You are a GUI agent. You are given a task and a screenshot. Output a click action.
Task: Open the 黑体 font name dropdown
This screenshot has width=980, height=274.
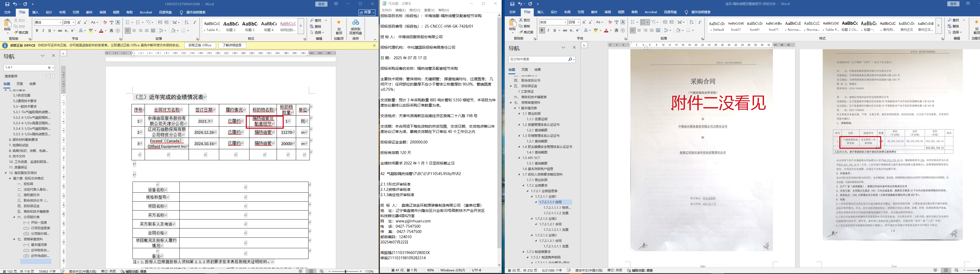pos(60,23)
